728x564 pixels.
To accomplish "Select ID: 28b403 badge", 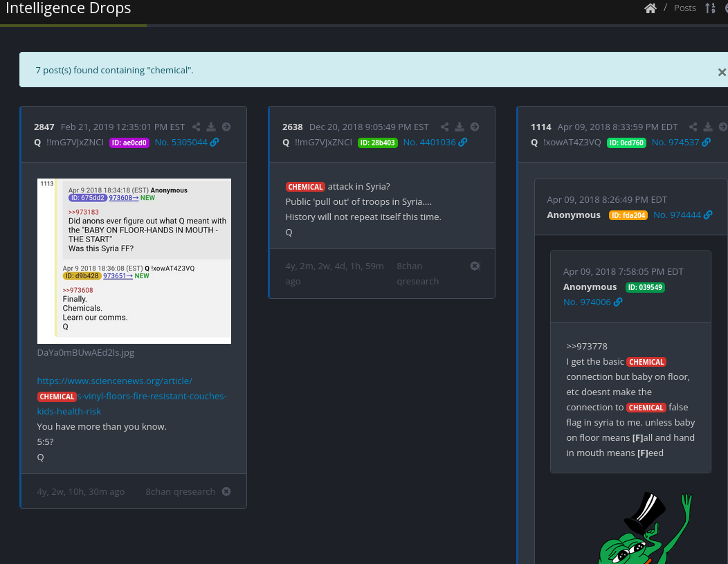I will (x=377, y=143).
